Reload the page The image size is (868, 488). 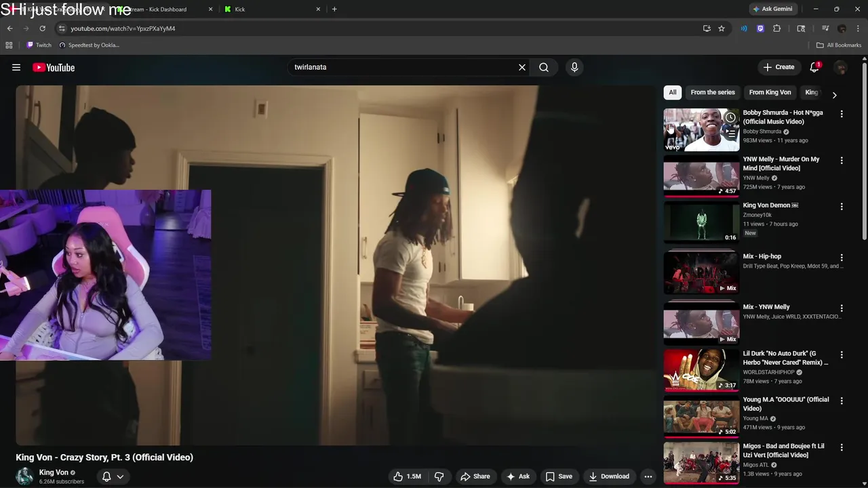[42, 28]
